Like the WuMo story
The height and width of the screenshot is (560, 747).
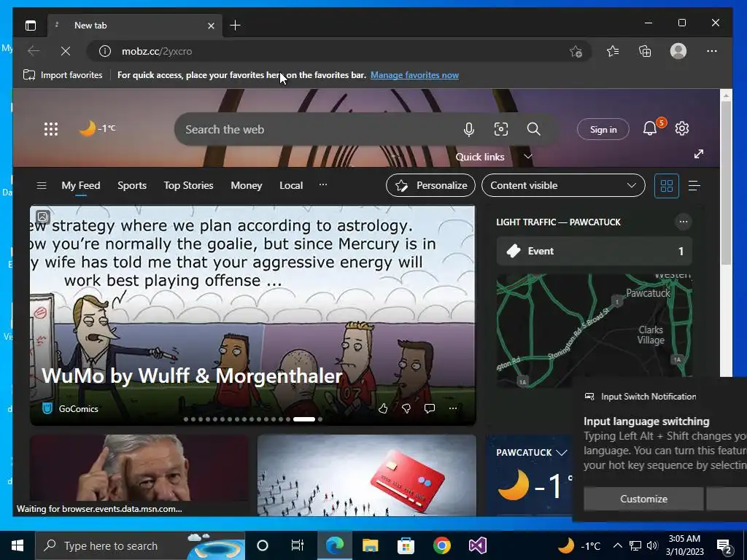point(382,408)
